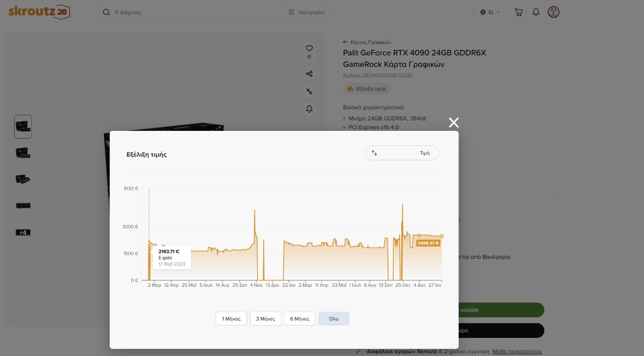This screenshot has height=356, width=644.
Task: Select the 1 Μήνας time range
Action: [x=231, y=319]
